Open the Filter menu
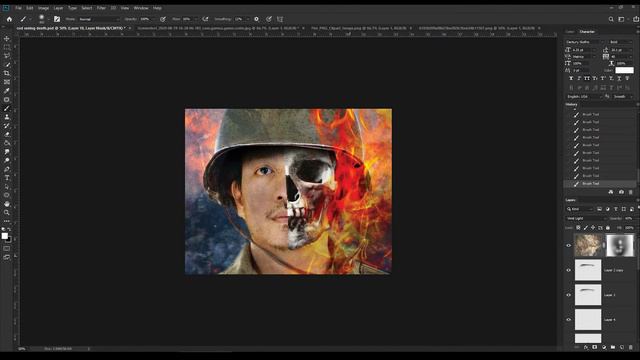640x360 pixels. point(101,8)
